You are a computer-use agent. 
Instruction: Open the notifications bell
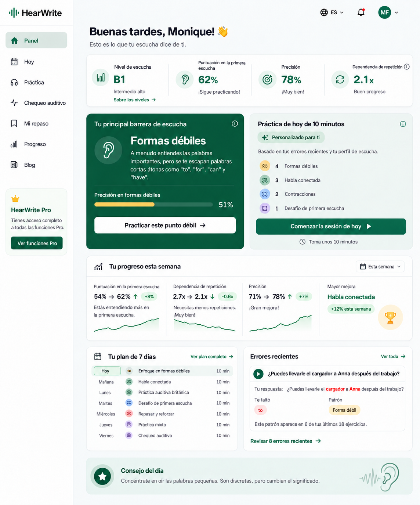361,12
